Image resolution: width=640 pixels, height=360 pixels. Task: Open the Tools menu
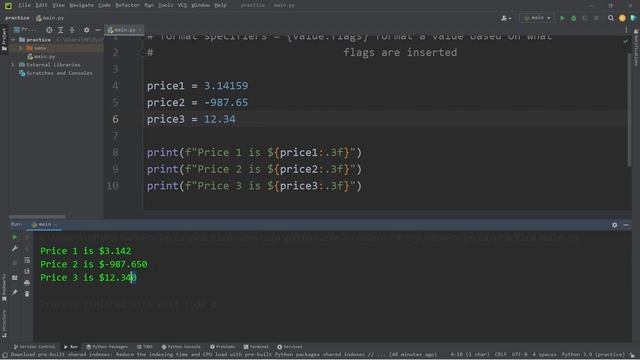(x=165, y=5)
